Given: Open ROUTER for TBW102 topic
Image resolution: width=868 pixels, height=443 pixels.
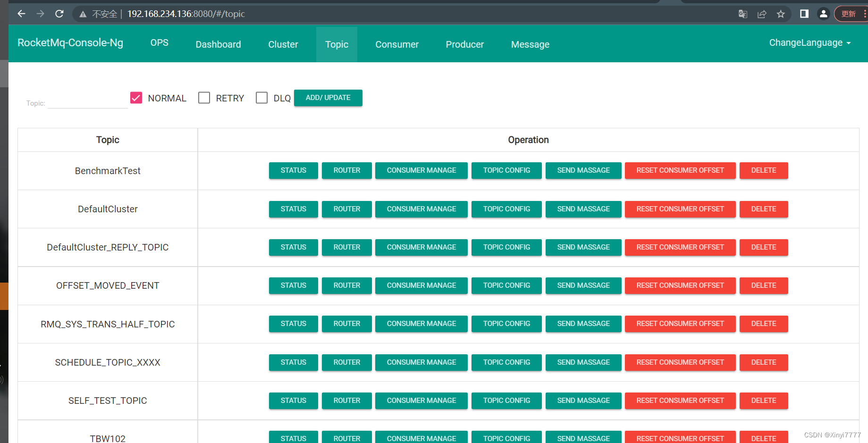Looking at the screenshot, I should tap(347, 437).
